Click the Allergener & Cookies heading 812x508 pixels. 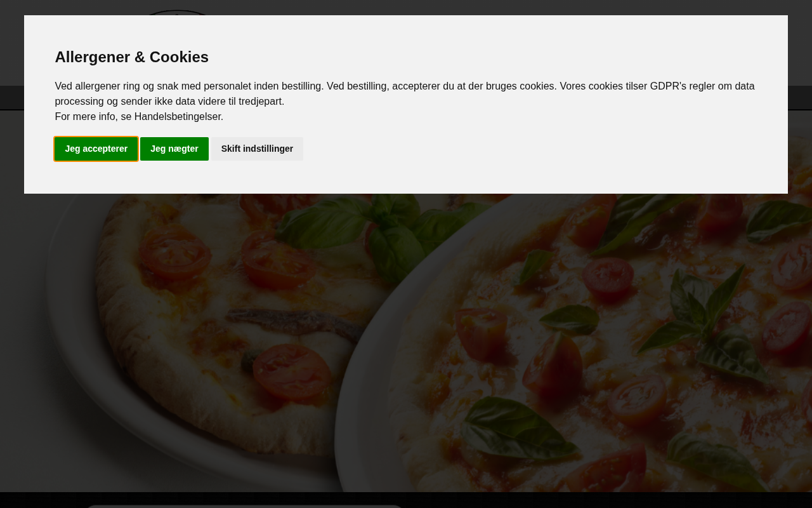coord(132,57)
